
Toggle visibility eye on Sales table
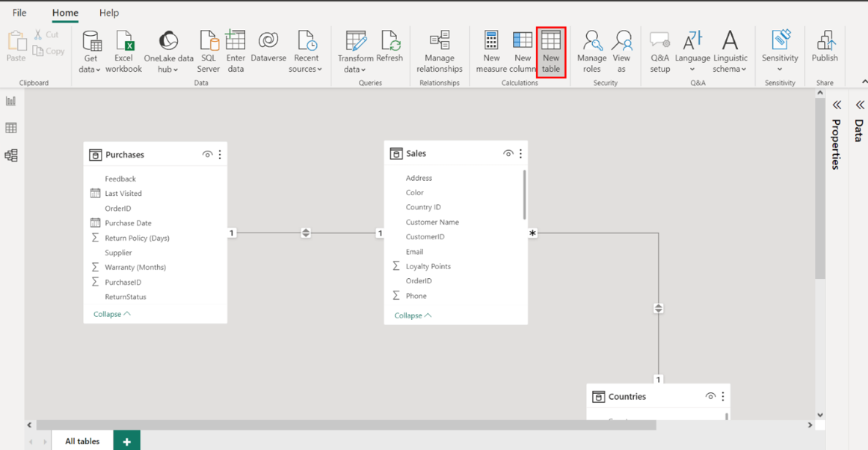[x=508, y=154]
